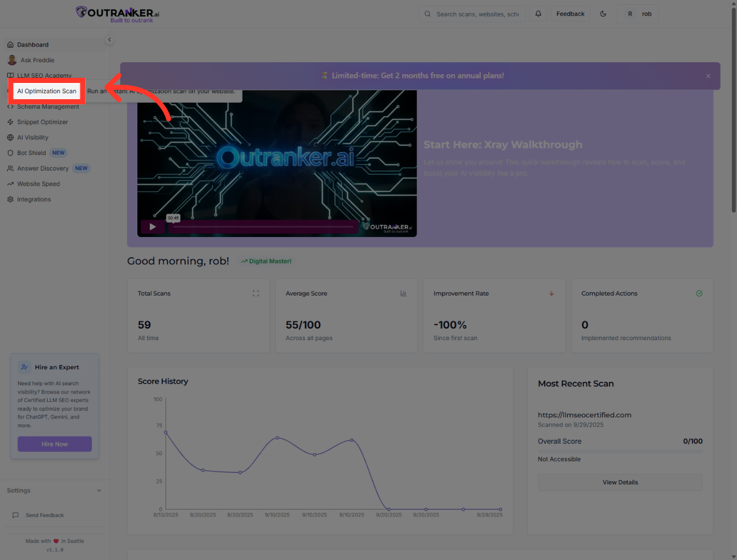Navigate to the Dashboard menu item
Image resolution: width=737 pixels, height=560 pixels.
pos(33,45)
